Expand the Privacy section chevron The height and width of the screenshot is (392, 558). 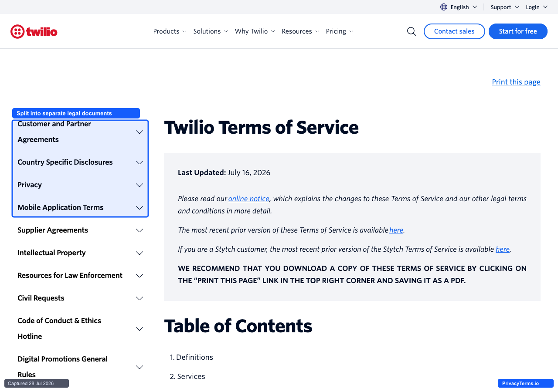[x=139, y=185]
